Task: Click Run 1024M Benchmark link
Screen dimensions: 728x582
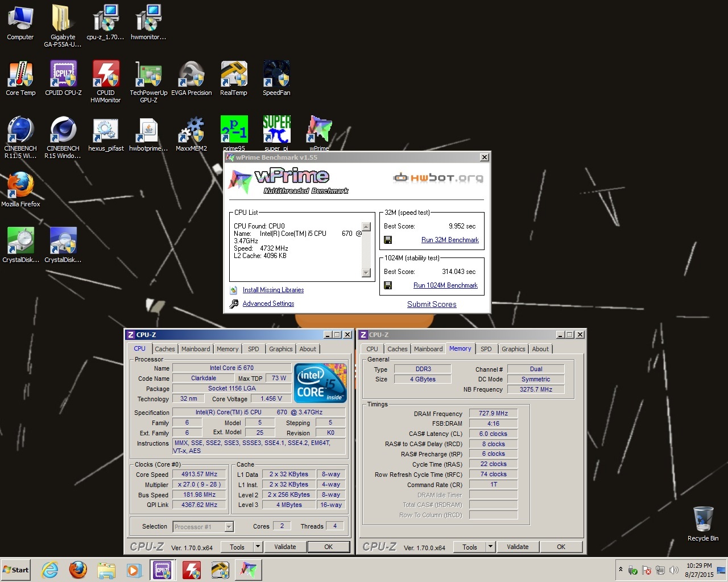Action: pos(445,285)
